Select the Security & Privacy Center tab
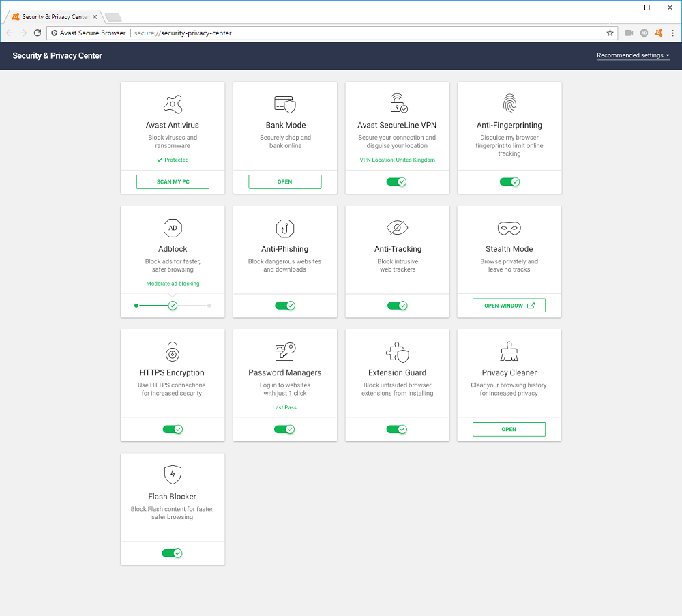The height and width of the screenshot is (616, 682). coord(54,17)
